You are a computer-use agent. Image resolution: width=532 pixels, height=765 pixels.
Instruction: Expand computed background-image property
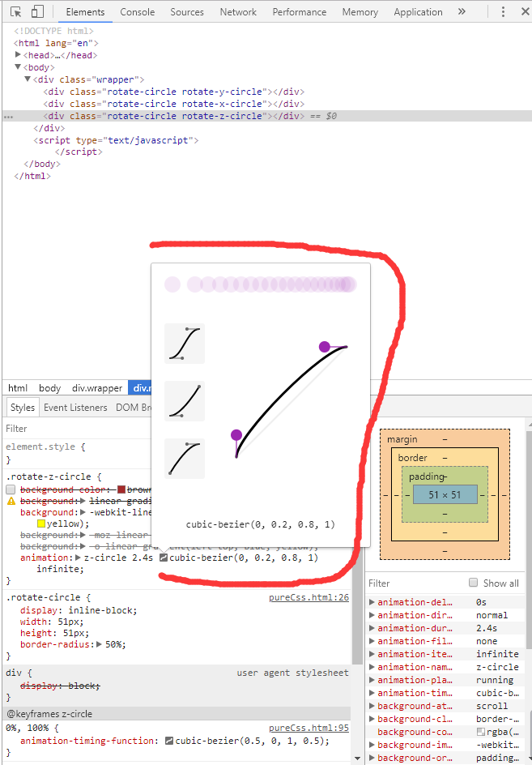click(x=372, y=745)
